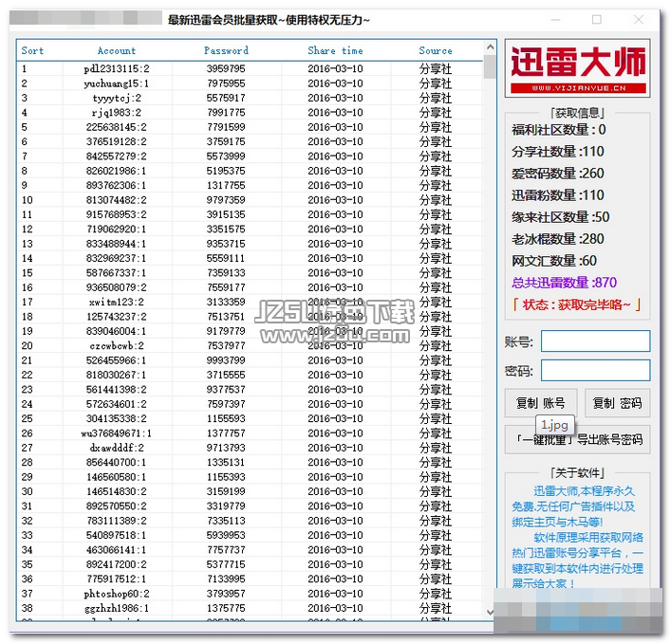Click password 9377537

pyautogui.click(x=226, y=389)
